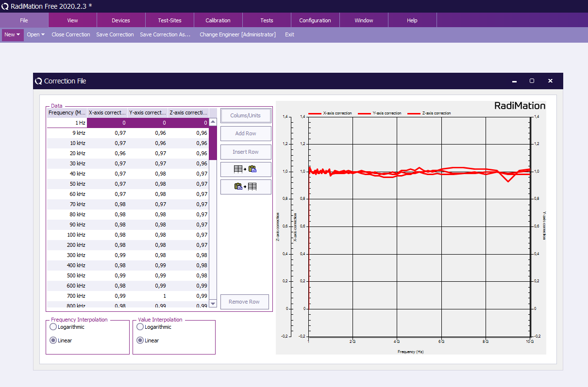Select Linear frequency interpolation
Viewport: 588px width, 387px height.
(x=53, y=340)
